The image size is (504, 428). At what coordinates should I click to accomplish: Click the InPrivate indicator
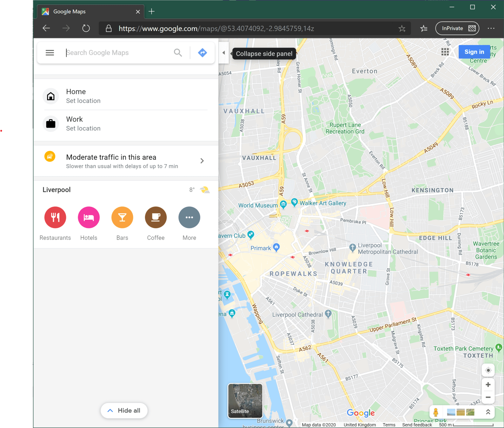[457, 28]
